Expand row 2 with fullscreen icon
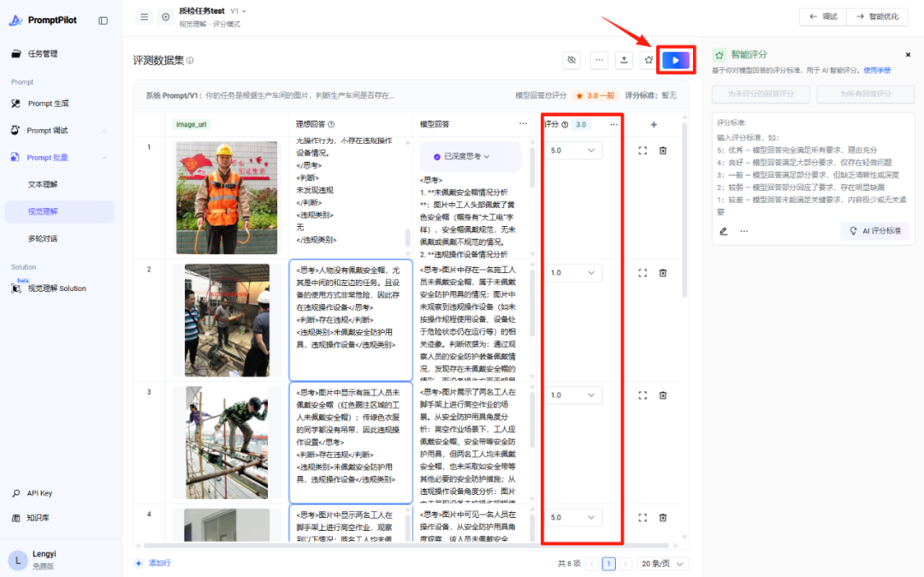The height and width of the screenshot is (577, 924). coord(643,273)
